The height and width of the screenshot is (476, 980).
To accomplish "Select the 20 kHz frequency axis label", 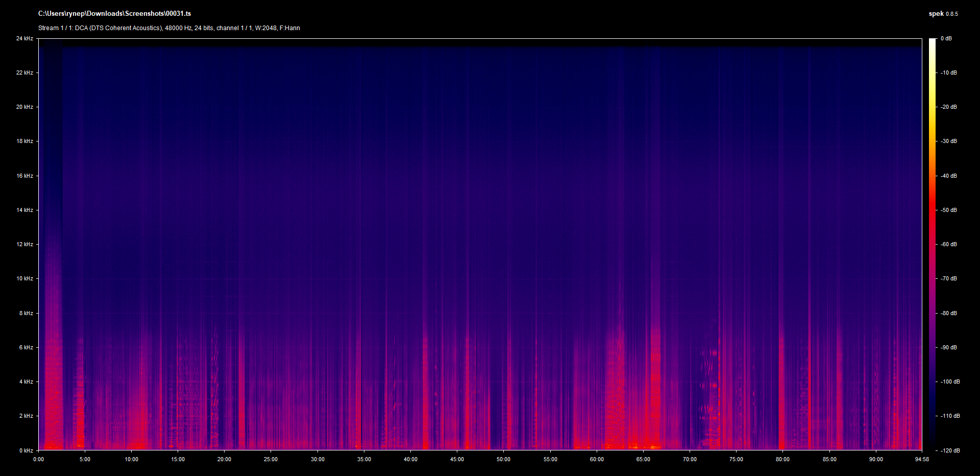I will pos(24,107).
